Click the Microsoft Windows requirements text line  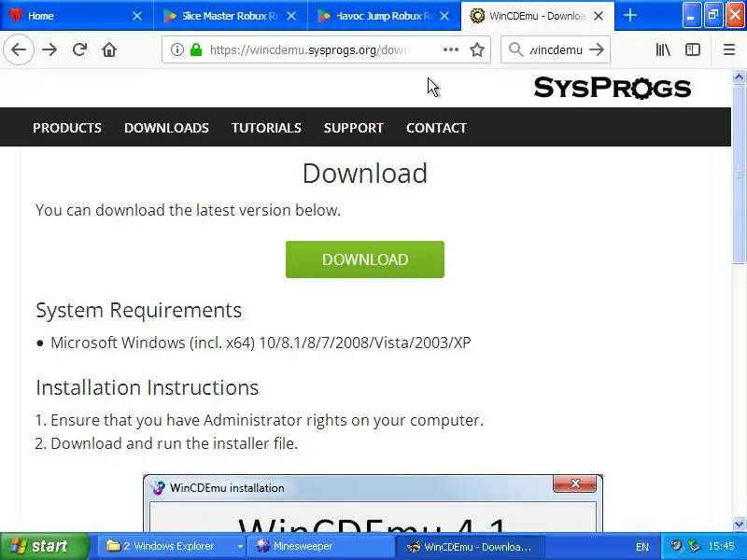coord(261,343)
